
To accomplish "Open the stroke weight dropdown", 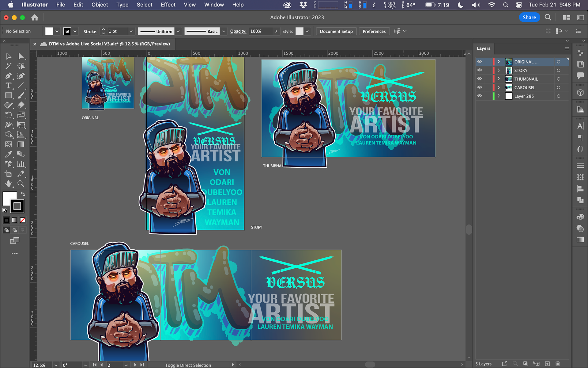I will tap(131, 31).
